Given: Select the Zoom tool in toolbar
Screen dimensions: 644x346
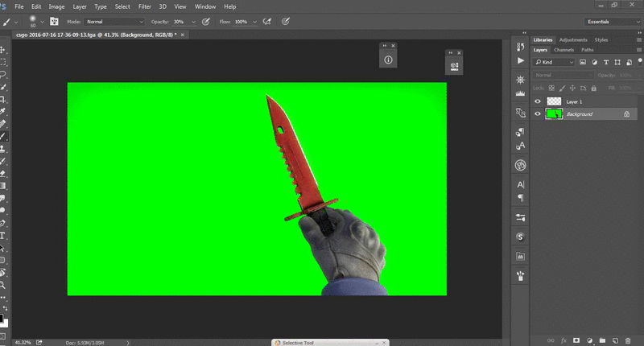Looking at the screenshot, I should [x=2, y=284].
